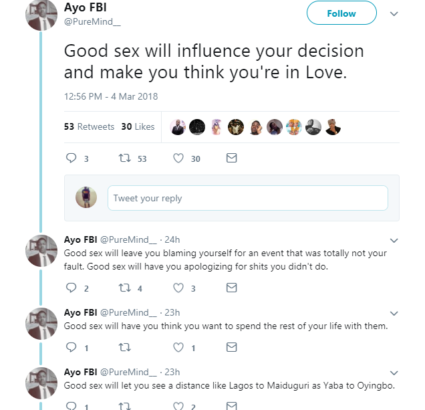Open the first liker's avatar thumbnail
The height and width of the screenshot is (410, 425).
pos(178,127)
